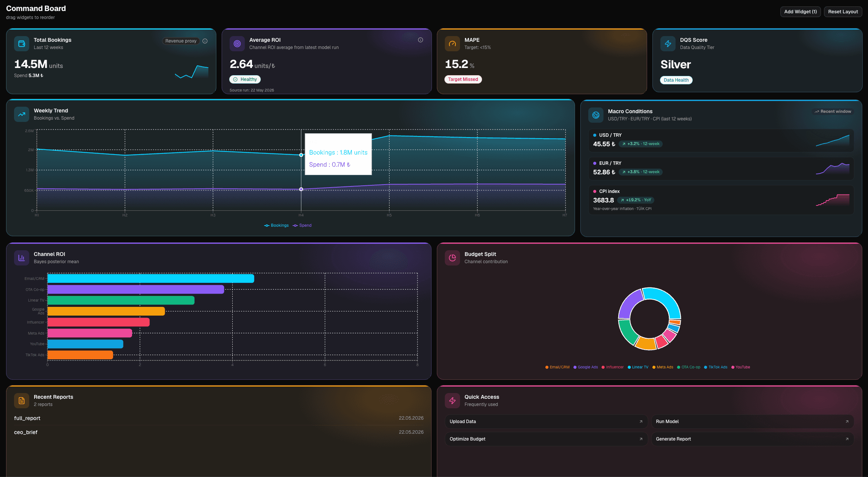Click the Generate Report quick link

point(753,439)
